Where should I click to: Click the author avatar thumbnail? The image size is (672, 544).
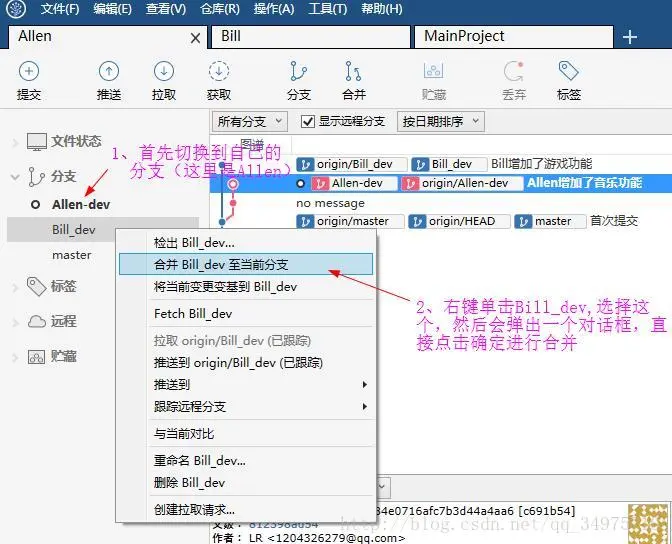point(648,524)
